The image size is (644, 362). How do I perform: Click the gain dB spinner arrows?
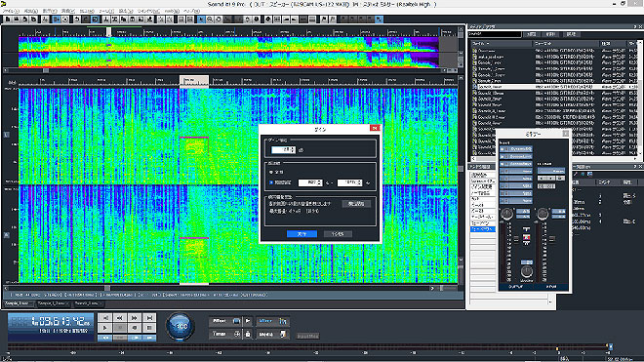click(x=293, y=150)
